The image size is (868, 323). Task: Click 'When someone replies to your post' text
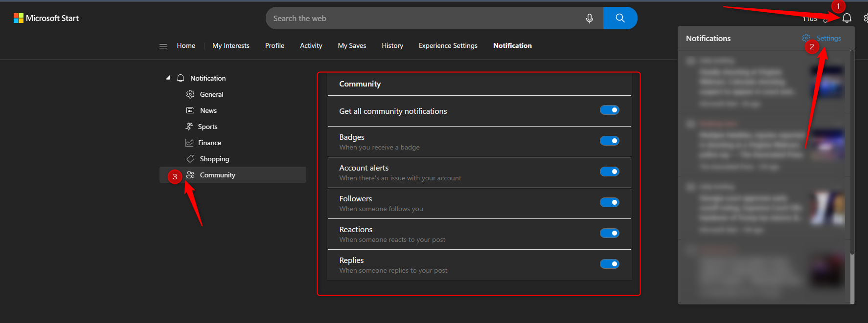pos(393,270)
